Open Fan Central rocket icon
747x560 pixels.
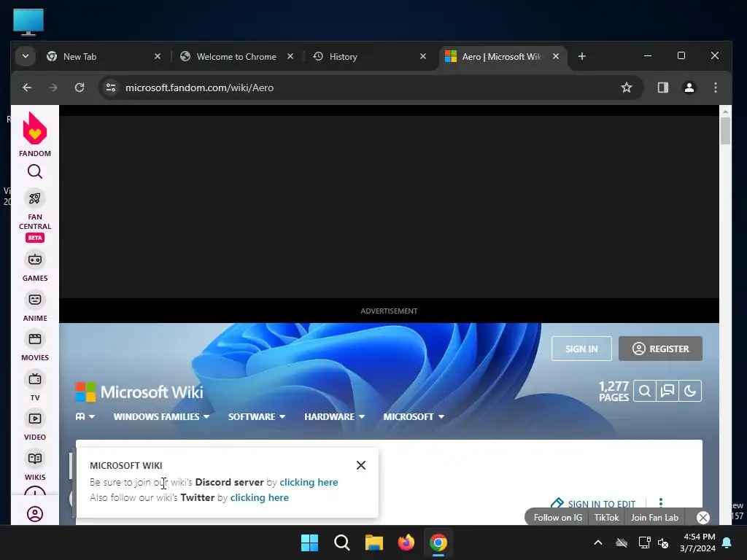(35, 198)
